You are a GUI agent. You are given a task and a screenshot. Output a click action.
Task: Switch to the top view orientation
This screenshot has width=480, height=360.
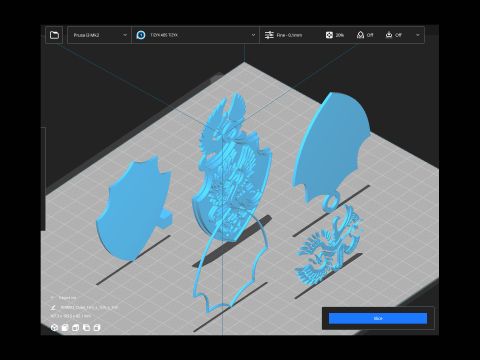pyautogui.click(x=76, y=328)
